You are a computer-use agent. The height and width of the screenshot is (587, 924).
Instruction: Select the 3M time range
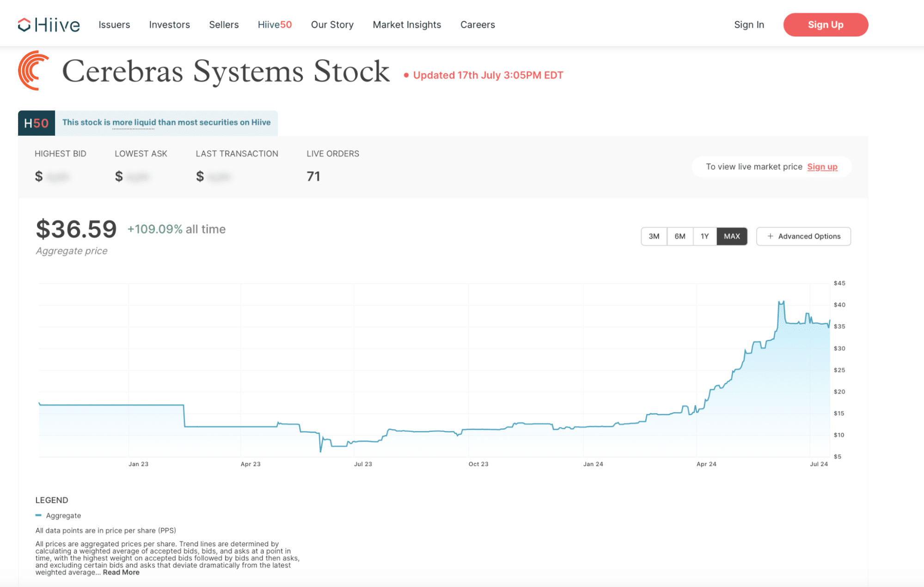(654, 236)
